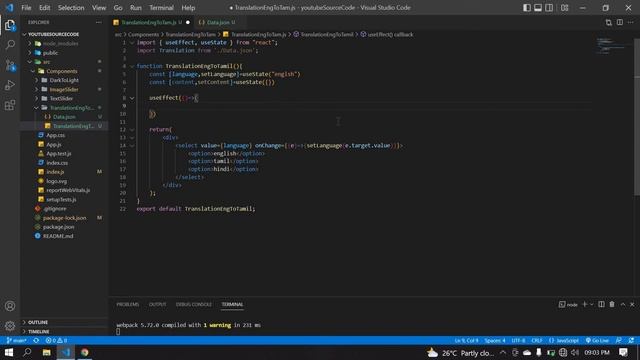
Task: Open Chrome from the taskbar
Action: click(x=84, y=352)
